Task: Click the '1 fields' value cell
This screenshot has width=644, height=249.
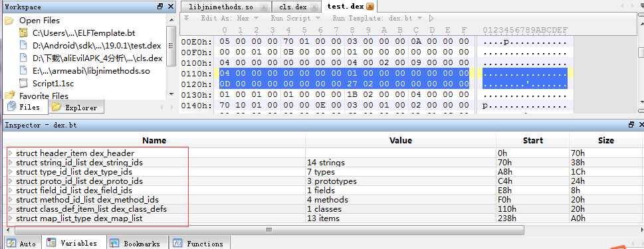Action: pyautogui.click(x=401, y=191)
